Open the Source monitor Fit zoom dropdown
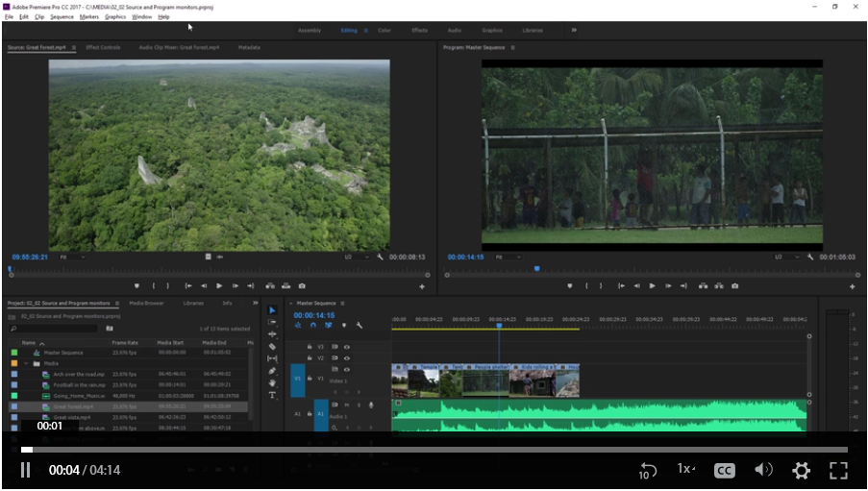Viewport: 868px width, 491px height. point(72,258)
